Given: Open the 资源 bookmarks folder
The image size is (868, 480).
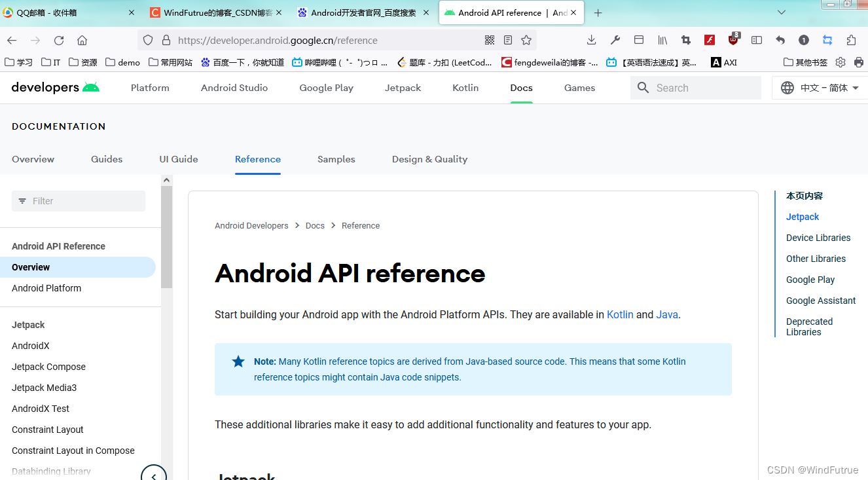Looking at the screenshot, I should click(x=83, y=62).
